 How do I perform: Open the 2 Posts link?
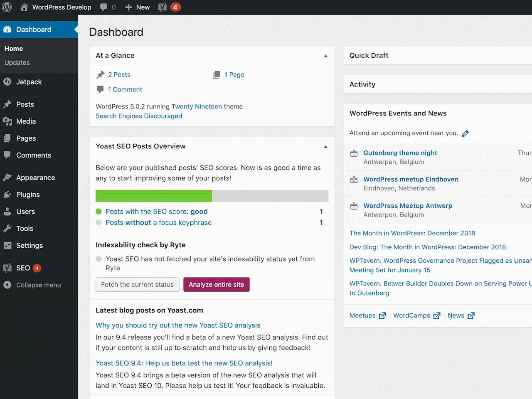pyautogui.click(x=119, y=75)
